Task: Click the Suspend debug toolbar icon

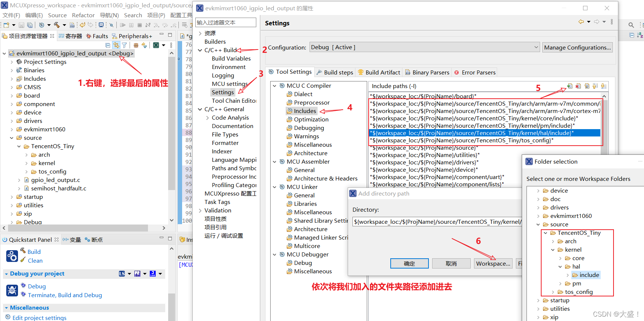Action: (131, 25)
